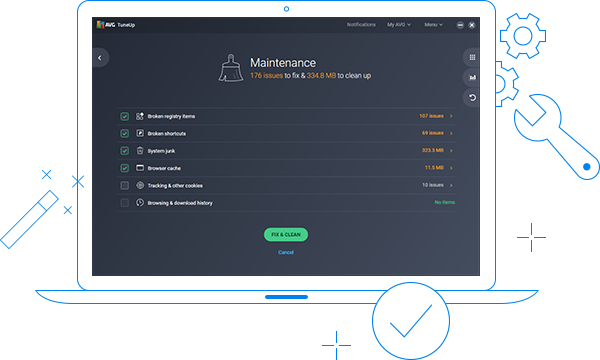Click the 11.5 MB value
Viewport: 600px width, 360px height.
(x=434, y=168)
